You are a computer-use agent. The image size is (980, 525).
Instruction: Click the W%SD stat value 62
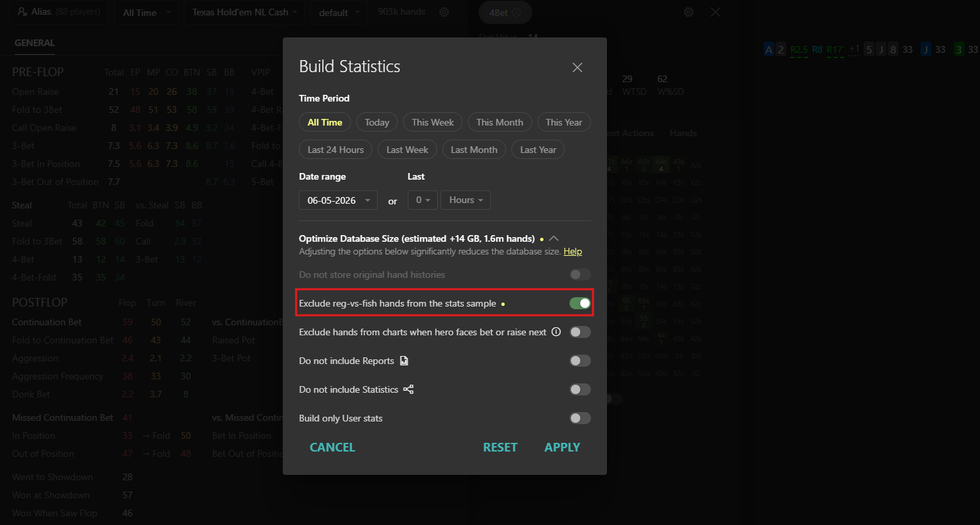click(662, 79)
